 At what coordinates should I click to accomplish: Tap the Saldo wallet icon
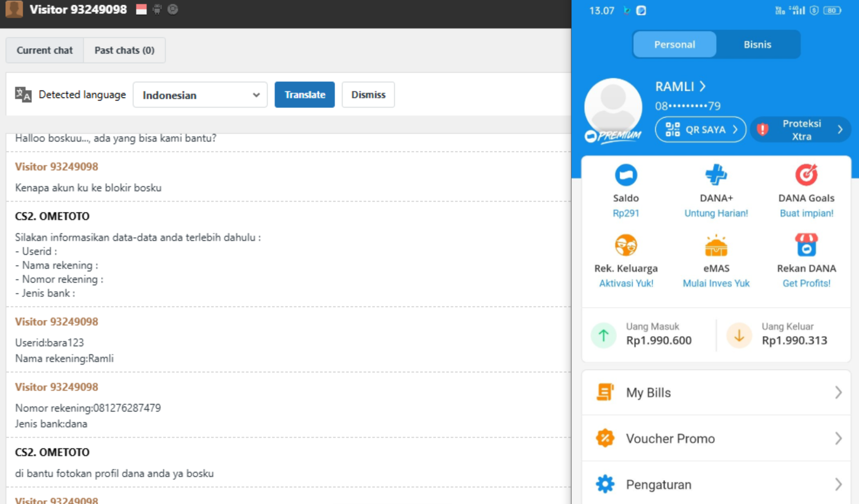[626, 175]
